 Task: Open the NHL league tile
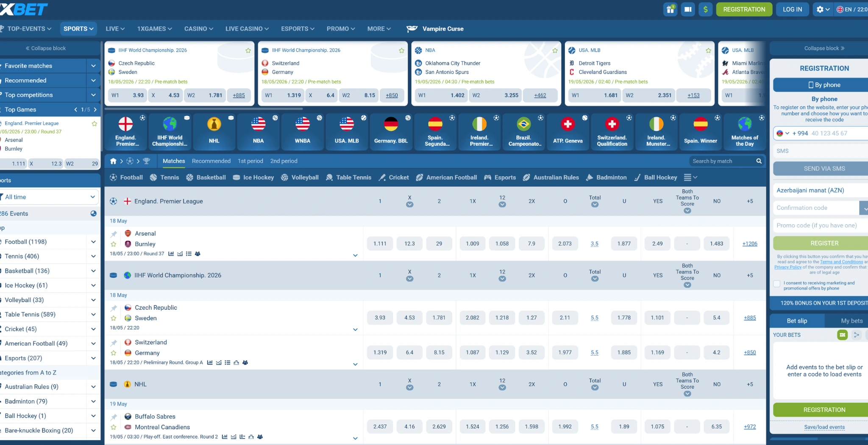214,131
